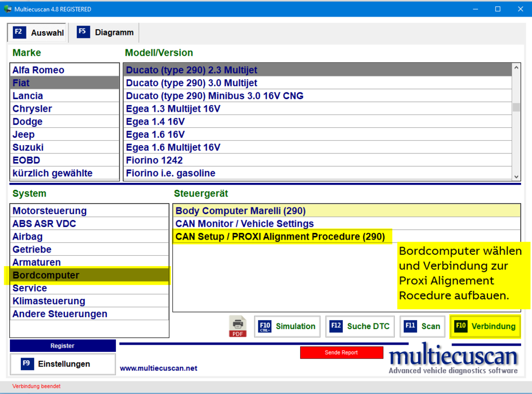532x394 pixels.
Task: Select Egea 1.6 Multijet 16V
Action: [318, 147]
